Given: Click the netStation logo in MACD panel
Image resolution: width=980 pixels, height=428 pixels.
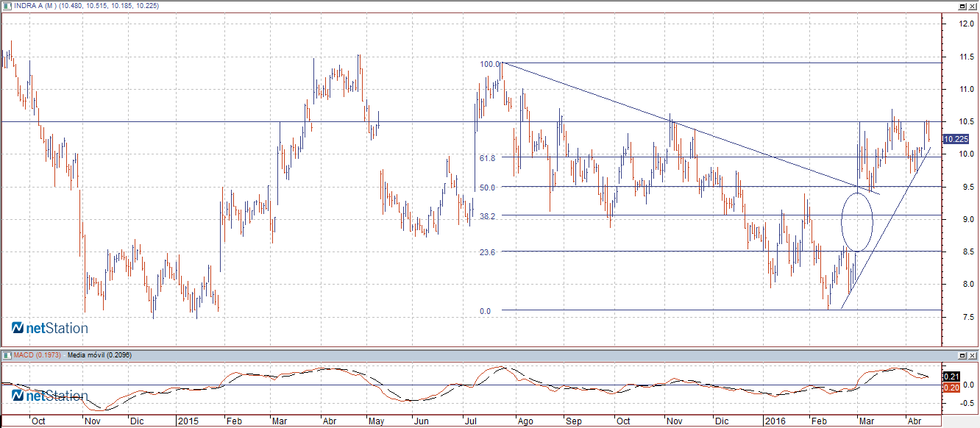Looking at the screenshot, I should [x=50, y=396].
